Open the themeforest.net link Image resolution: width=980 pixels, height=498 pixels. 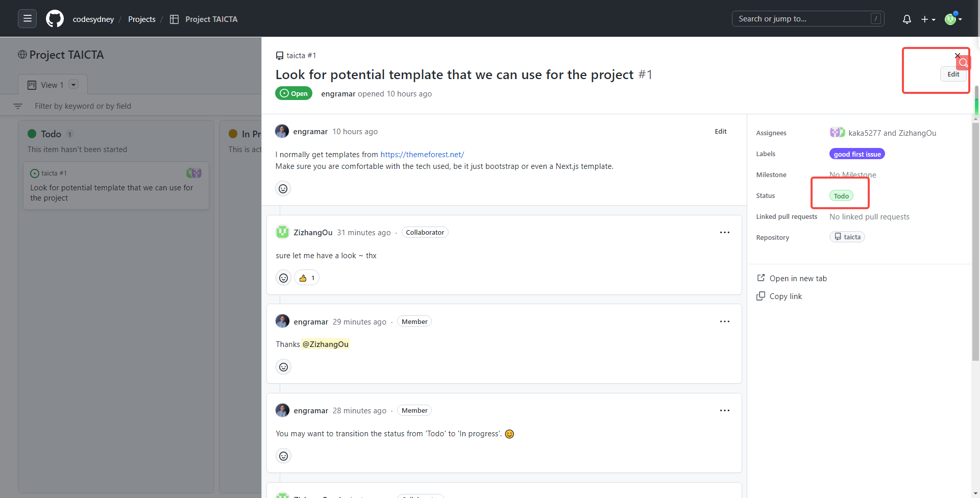(422, 154)
